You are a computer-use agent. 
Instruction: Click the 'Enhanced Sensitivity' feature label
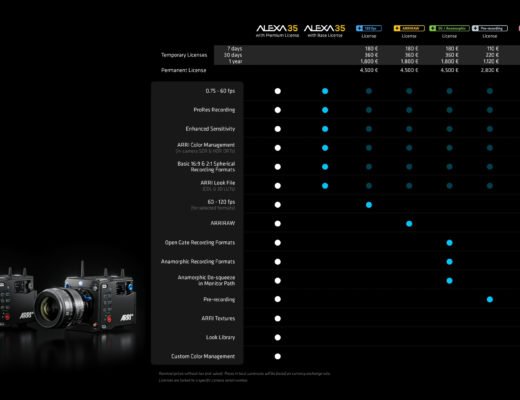pos(210,129)
